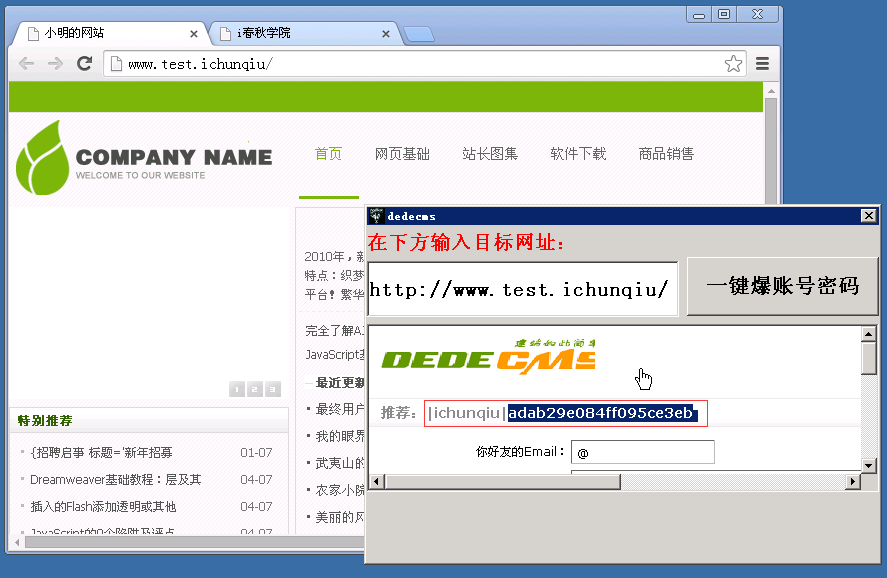Click browser horizontal scrollbar left arrow
Viewport: 887px width, 578px height.
[x=17, y=542]
